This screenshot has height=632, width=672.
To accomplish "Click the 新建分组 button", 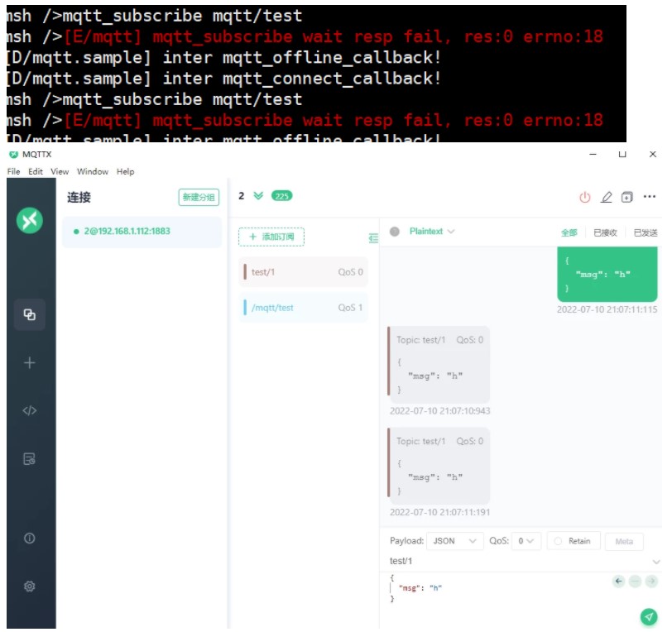I will pyautogui.click(x=199, y=197).
